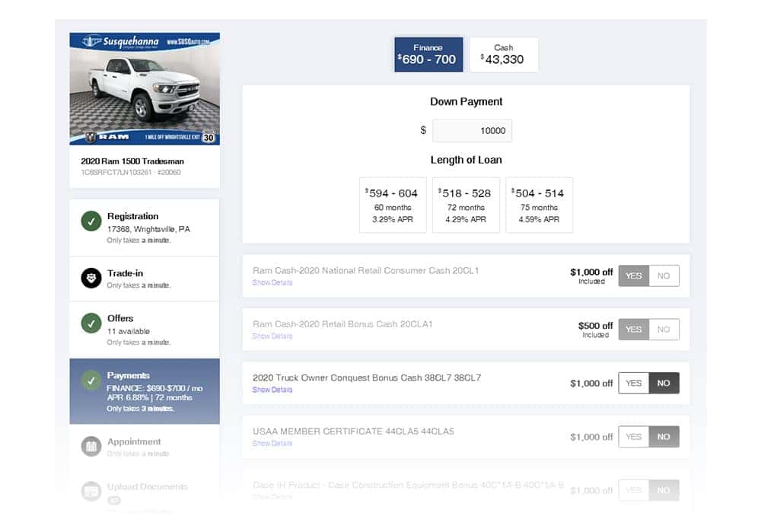Click the '$1,000 off' Truck Owner Conquest amount
Image resolution: width=761 pixels, height=532 pixels.
(591, 384)
